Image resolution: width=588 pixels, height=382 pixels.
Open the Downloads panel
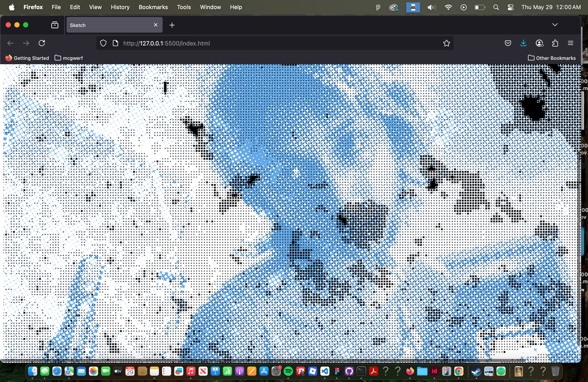(x=523, y=43)
